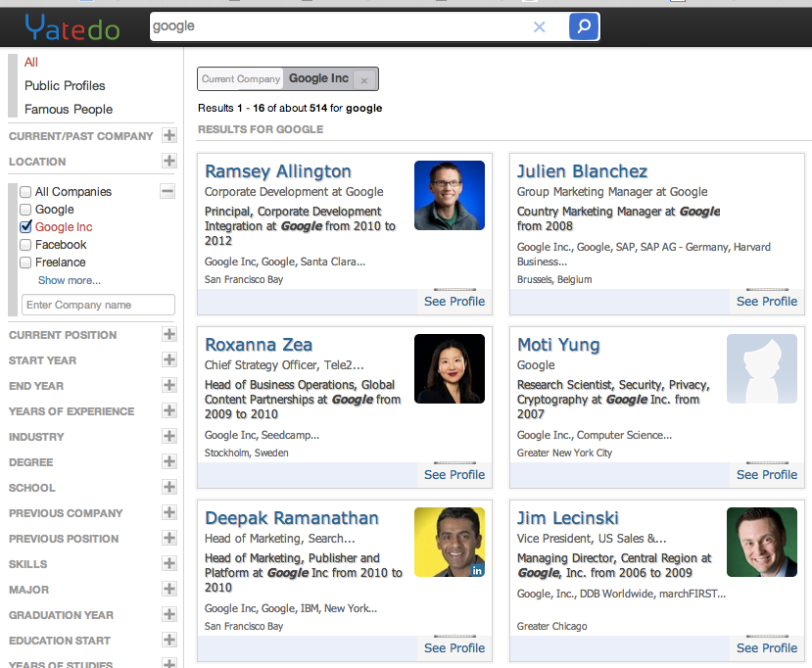Uncheck the Google Inc checkbox
The width and height of the screenshot is (812, 668).
[25, 227]
